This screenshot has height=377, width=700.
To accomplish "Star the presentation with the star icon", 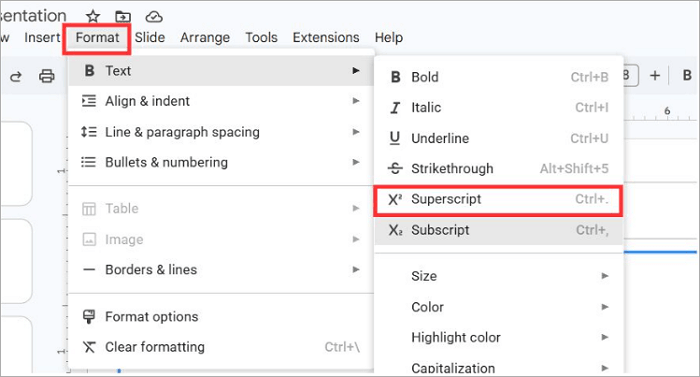I will coord(93,17).
